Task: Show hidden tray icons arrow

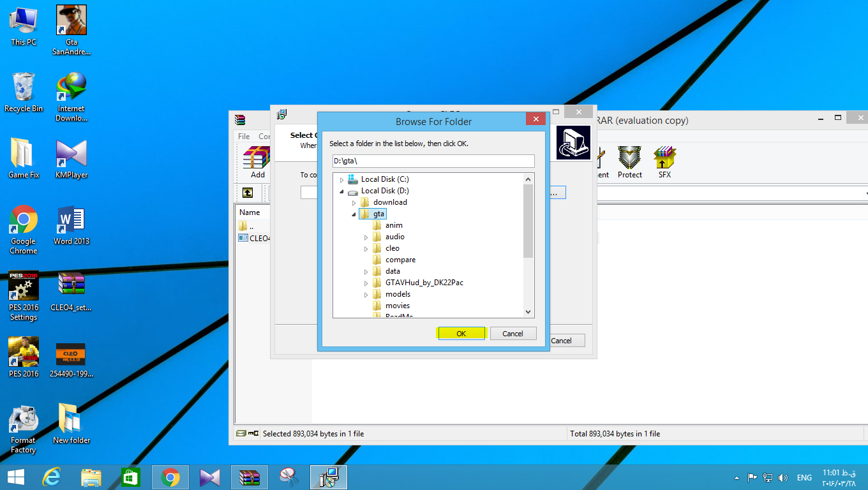Action: point(738,477)
